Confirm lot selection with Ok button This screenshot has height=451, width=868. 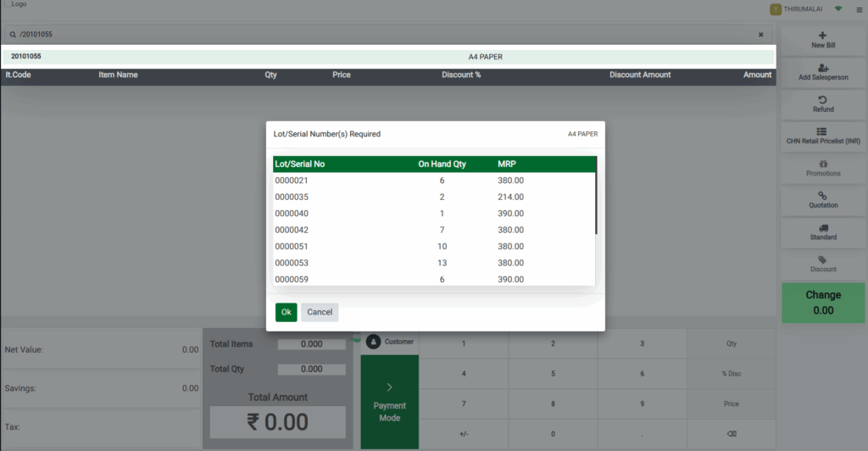[287, 312]
